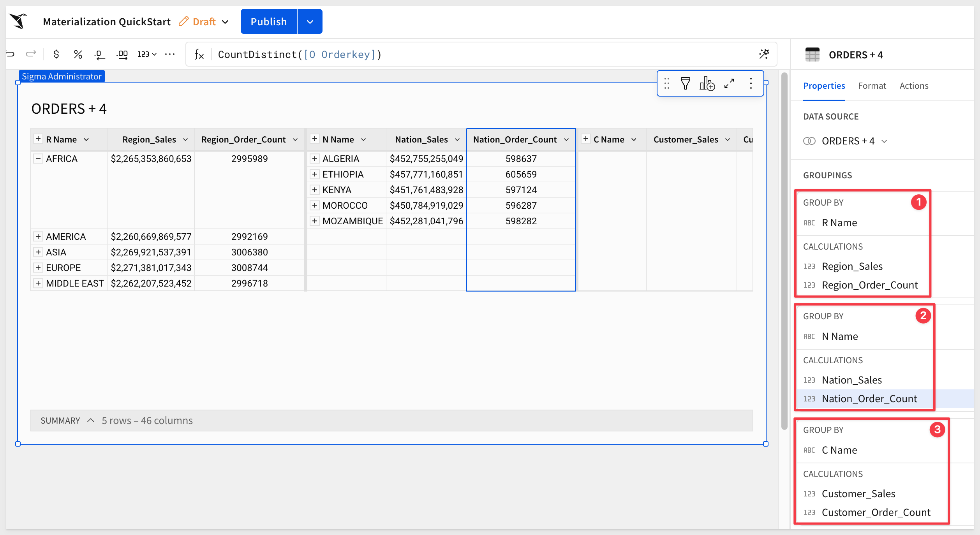This screenshot has height=535, width=980.
Task: Click the ORDERS + 4 table icon in panel
Action: coord(813,55)
